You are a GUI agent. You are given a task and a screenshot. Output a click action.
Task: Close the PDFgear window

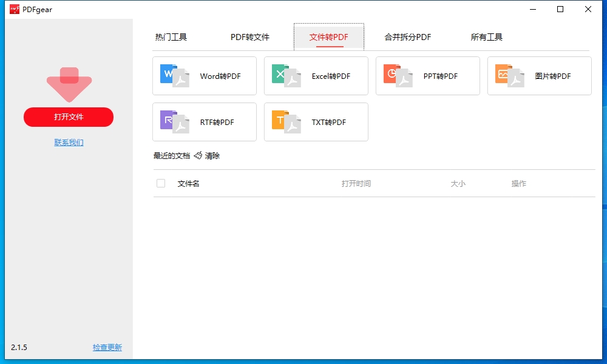[x=588, y=9]
